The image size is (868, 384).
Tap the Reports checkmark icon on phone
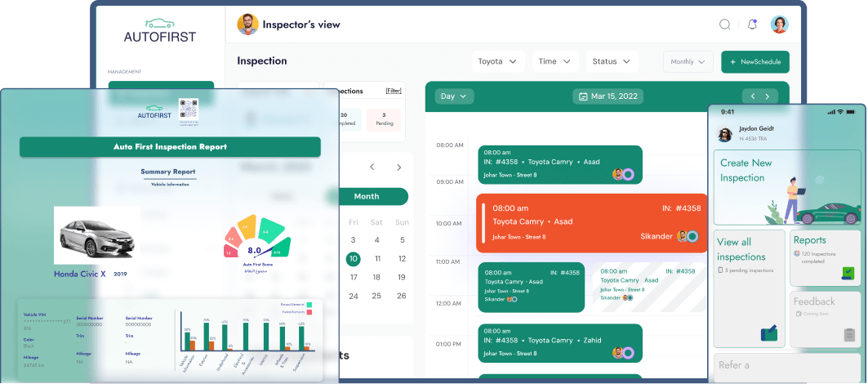(848, 273)
